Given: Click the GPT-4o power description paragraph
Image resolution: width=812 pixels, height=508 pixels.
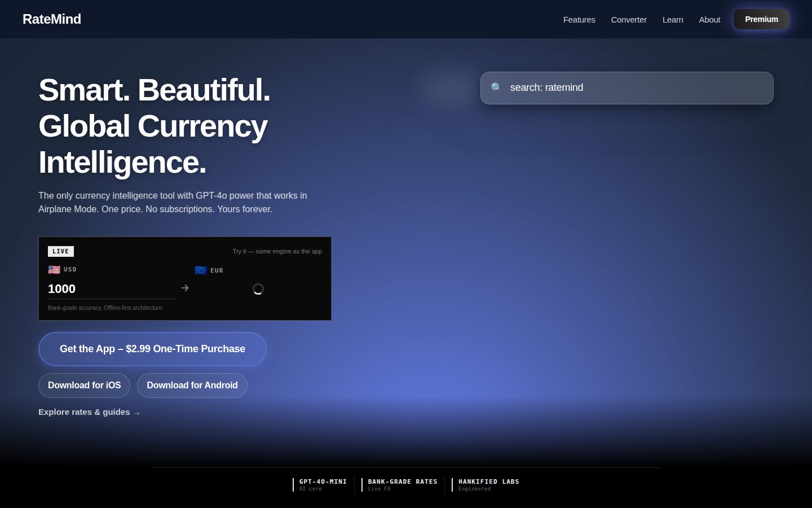Looking at the screenshot, I should (x=173, y=202).
